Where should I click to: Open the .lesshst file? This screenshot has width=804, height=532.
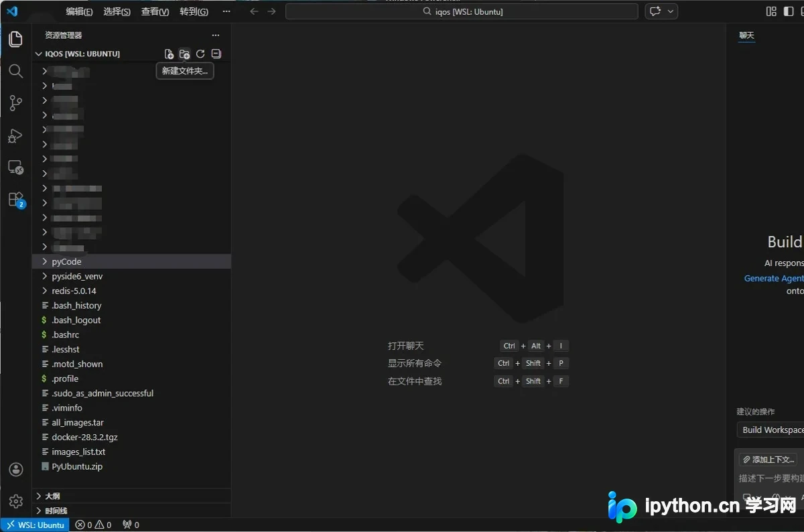point(131,349)
